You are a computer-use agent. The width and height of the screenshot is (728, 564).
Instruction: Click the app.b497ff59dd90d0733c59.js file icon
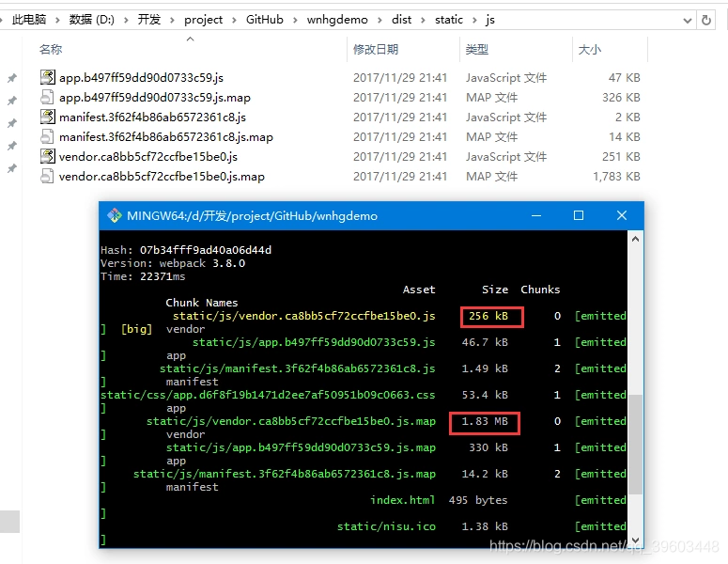click(47, 77)
